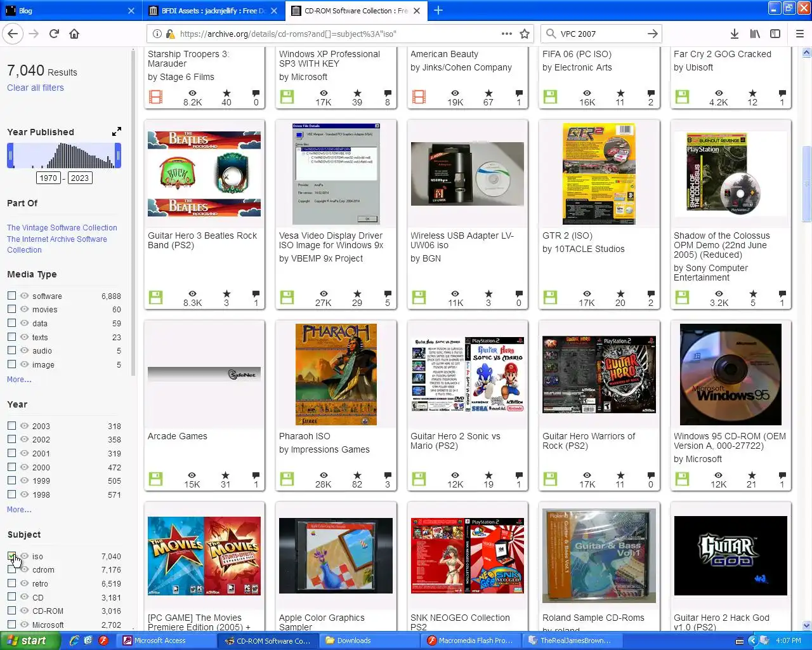
Task: Toggle the eye icon next to data
Action: (x=25, y=323)
